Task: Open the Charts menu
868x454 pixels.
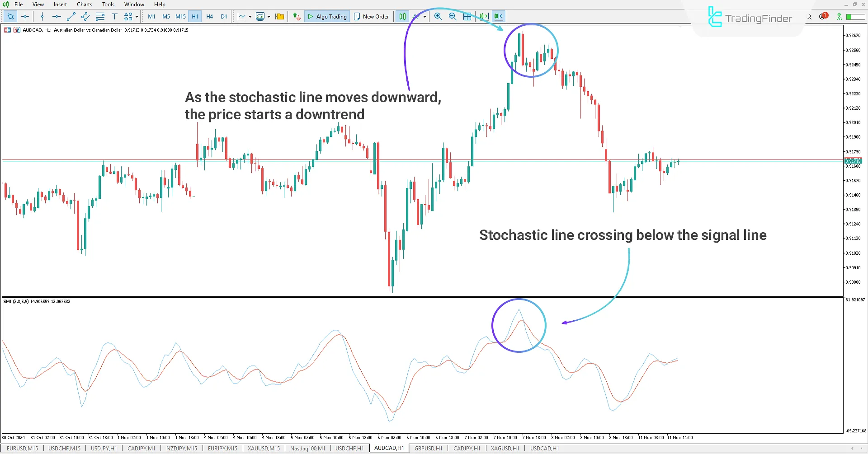Action: click(x=84, y=4)
